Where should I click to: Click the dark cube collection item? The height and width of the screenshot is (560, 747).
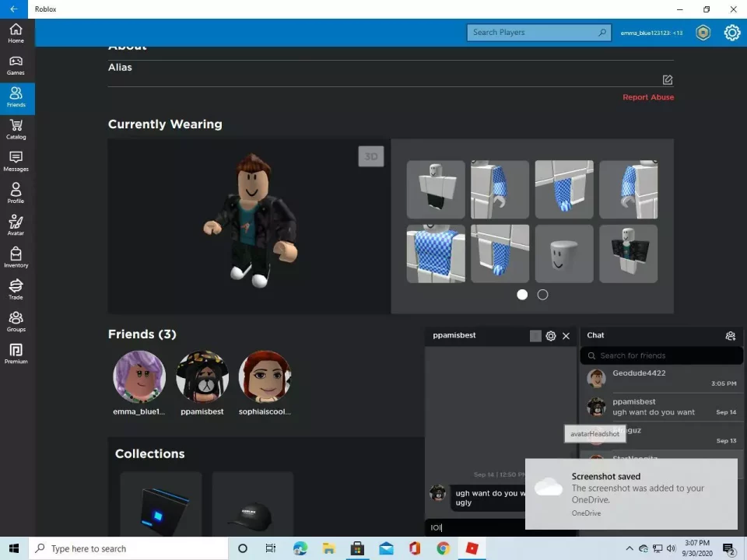pyautogui.click(x=161, y=504)
